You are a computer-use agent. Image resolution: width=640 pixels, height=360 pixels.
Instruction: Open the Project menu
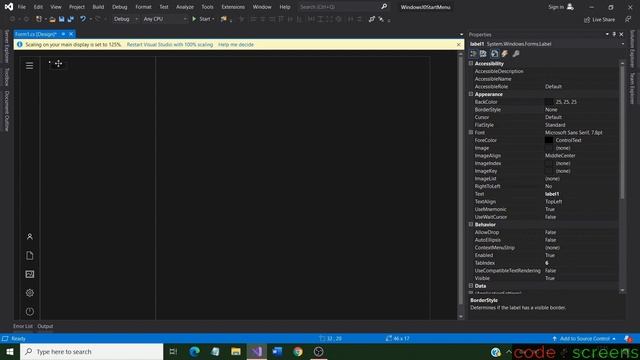(77, 7)
